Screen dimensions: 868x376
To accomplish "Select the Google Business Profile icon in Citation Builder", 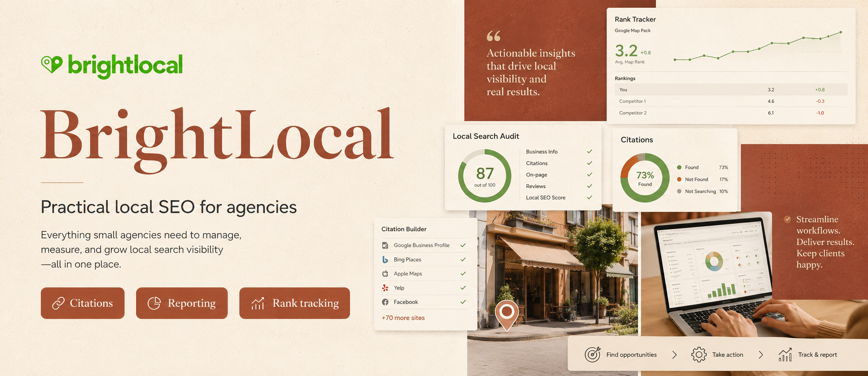I will click(385, 245).
